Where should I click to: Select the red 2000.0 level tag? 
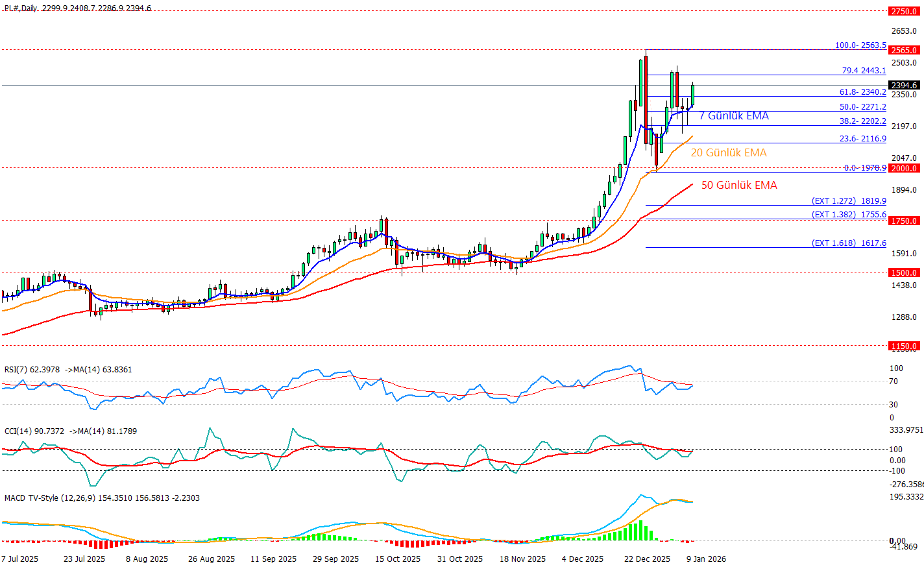click(904, 168)
